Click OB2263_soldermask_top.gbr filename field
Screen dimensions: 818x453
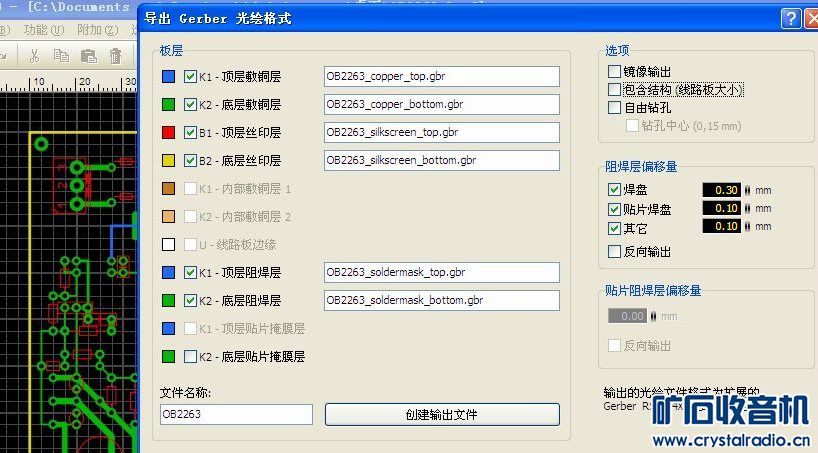tap(442, 272)
